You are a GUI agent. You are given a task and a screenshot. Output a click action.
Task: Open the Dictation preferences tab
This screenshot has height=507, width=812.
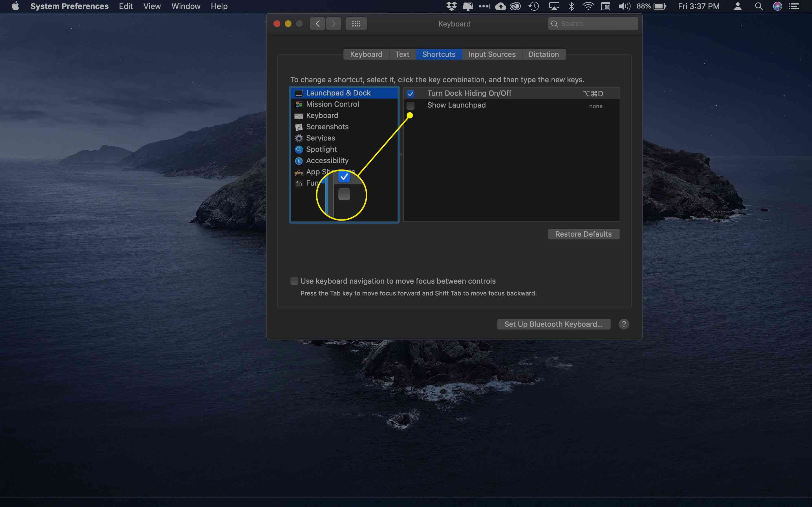(542, 54)
